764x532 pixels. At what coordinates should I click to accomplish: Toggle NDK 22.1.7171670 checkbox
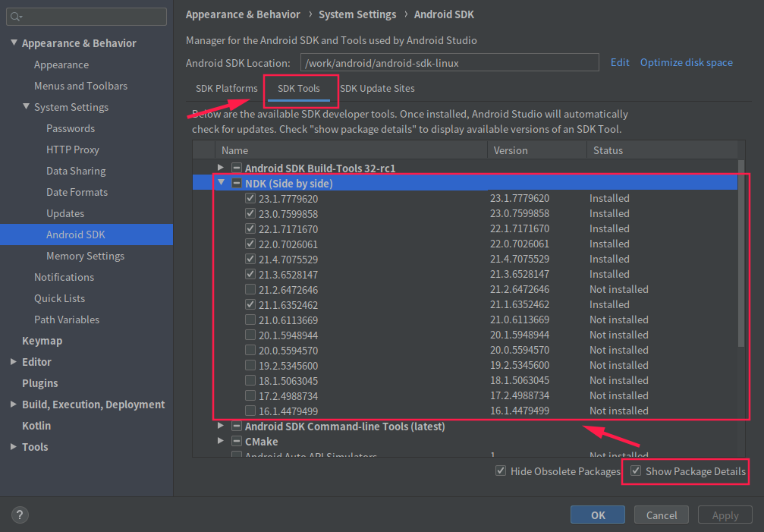tap(250, 228)
